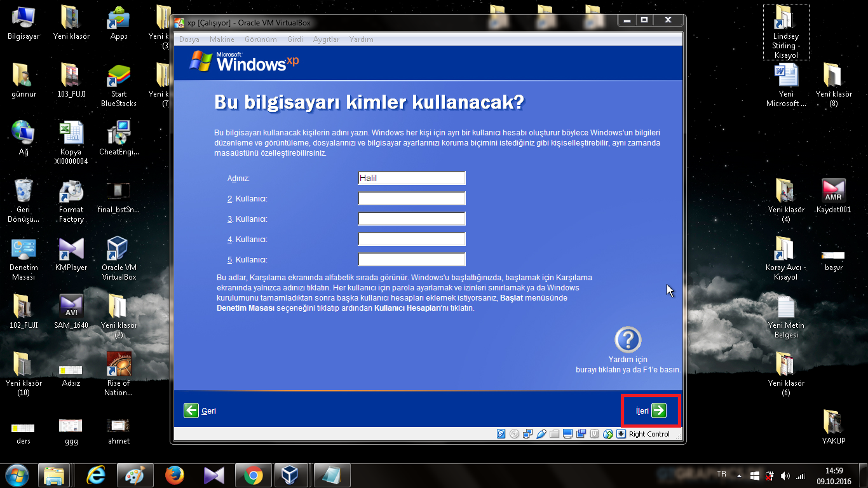Open the Makine menu in VirtualBox
Viewport: 868px width, 488px height.
pos(222,39)
